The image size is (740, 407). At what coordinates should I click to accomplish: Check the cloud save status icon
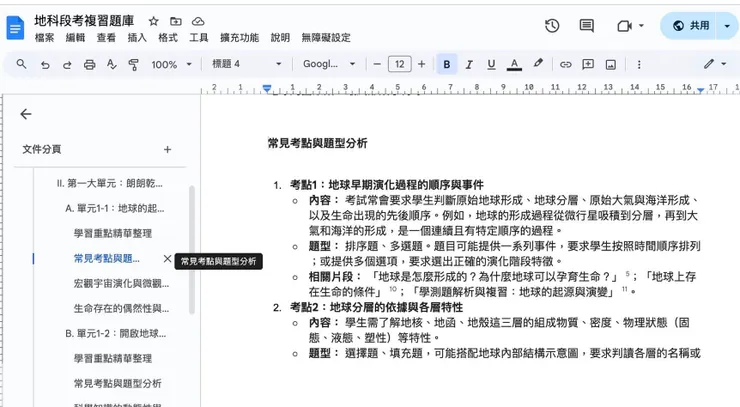coord(198,21)
